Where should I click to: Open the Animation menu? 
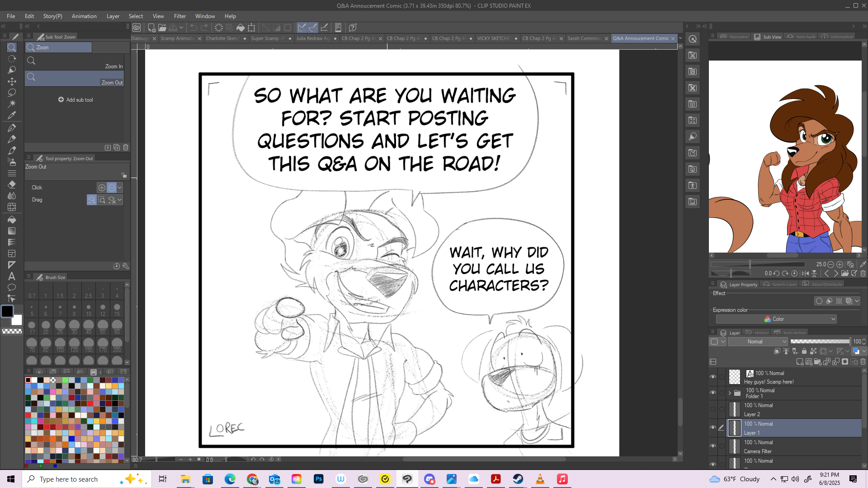pyautogui.click(x=84, y=16)
